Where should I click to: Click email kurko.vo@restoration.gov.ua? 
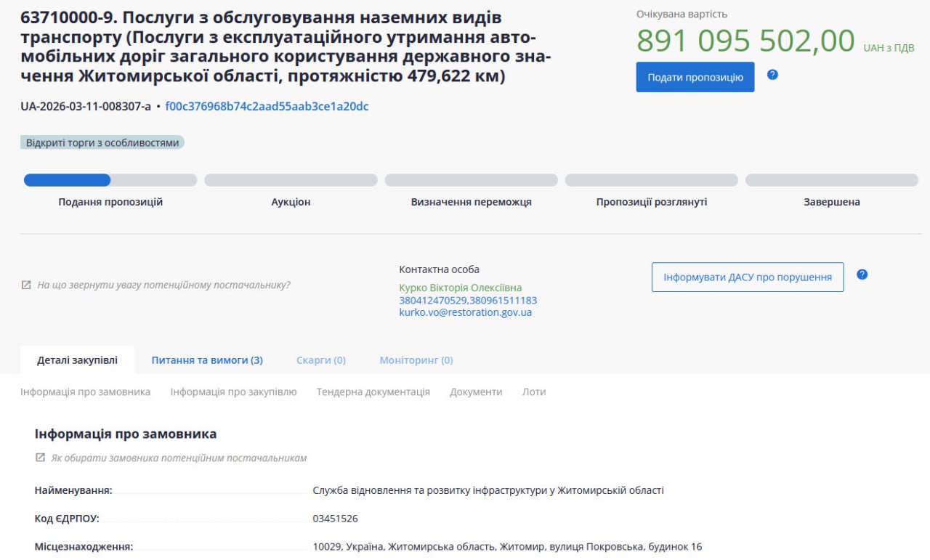point(465,312)
